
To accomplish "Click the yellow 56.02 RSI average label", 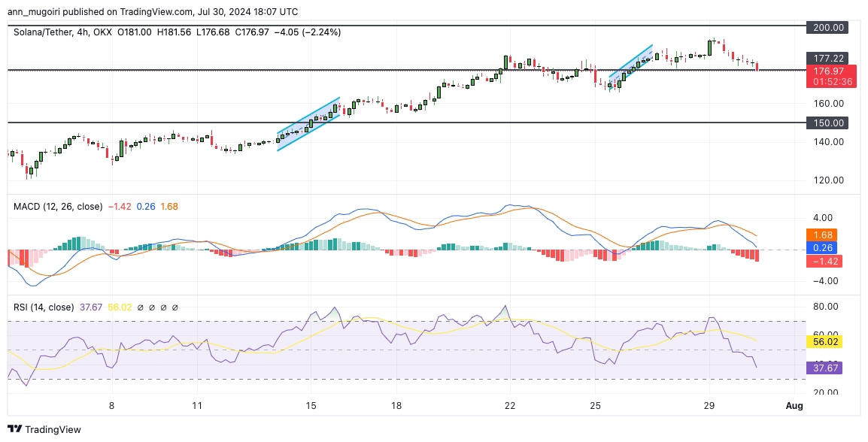I will coord(819,341).
